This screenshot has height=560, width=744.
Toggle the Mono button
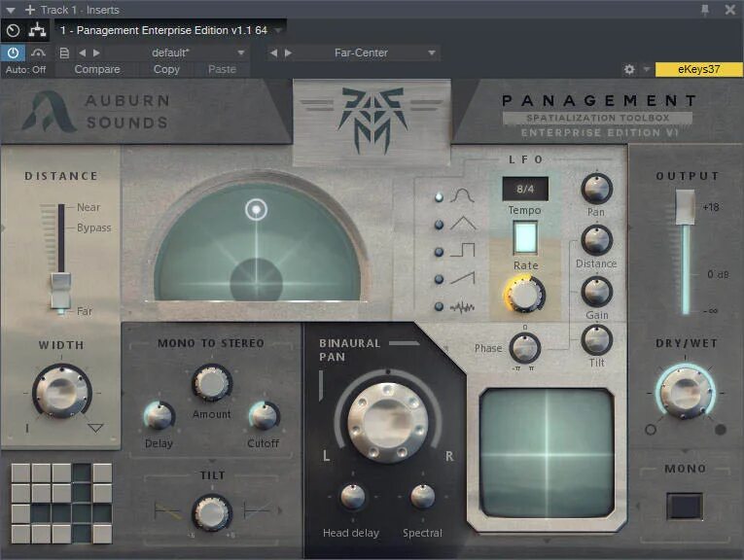click(x=685, y=506)
